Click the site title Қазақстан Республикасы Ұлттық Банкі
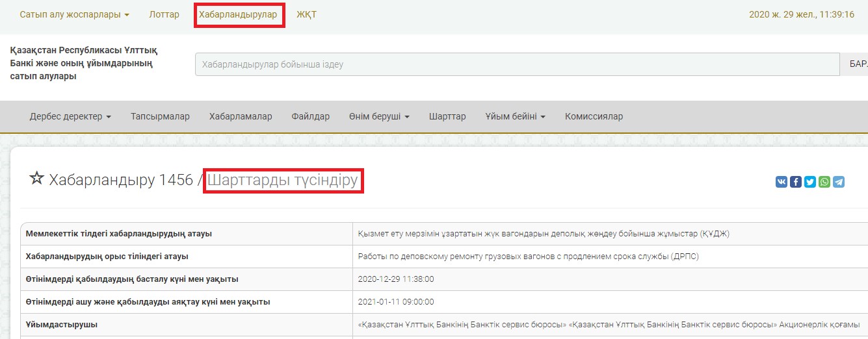The image size is (868, 339). [83, 63]
